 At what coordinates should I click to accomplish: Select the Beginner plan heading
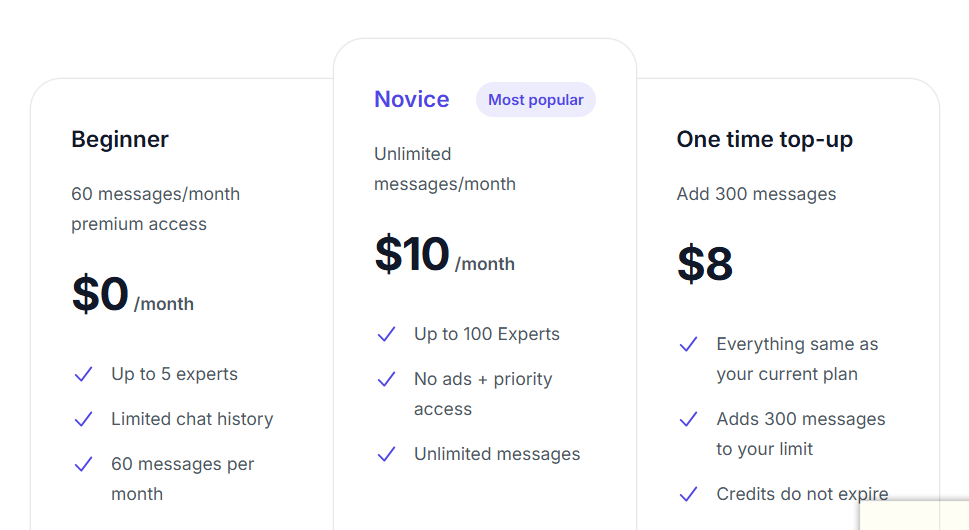click(x=120, y=140)
